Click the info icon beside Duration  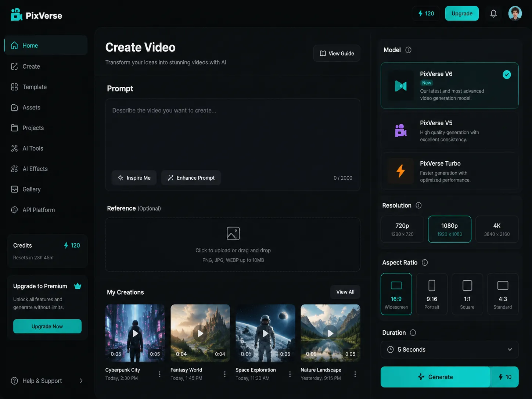tap(413, 332)
